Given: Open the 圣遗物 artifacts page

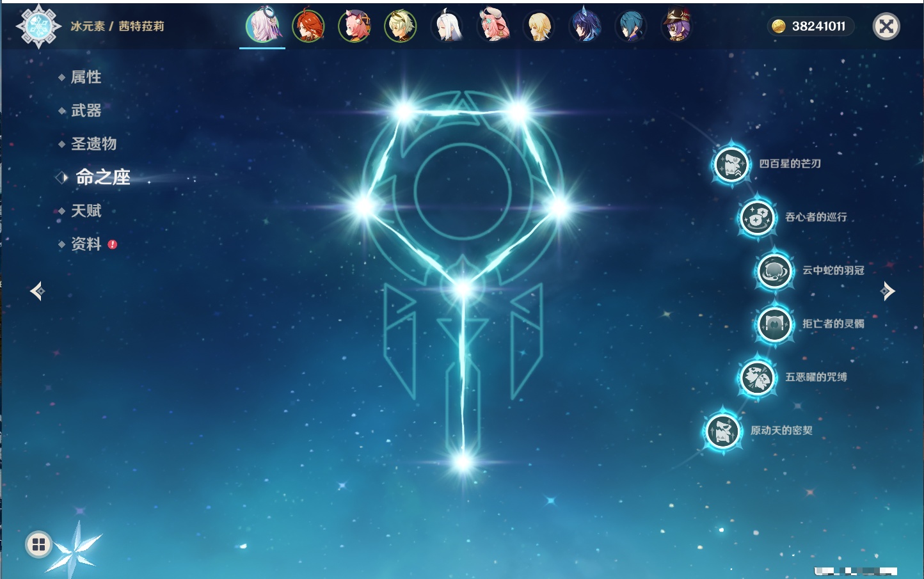Looking at the screenshot, I should pyautogui.click(x=93, y=144).
